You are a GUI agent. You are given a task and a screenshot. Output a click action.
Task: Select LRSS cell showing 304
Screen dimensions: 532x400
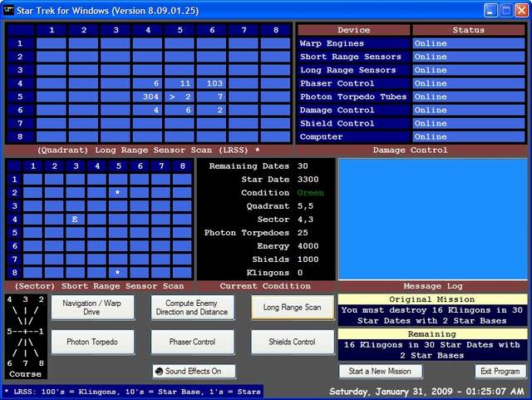click(147, 96)
